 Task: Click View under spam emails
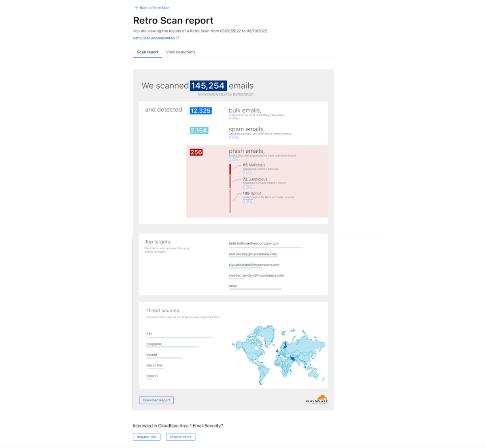click(234, 137)
